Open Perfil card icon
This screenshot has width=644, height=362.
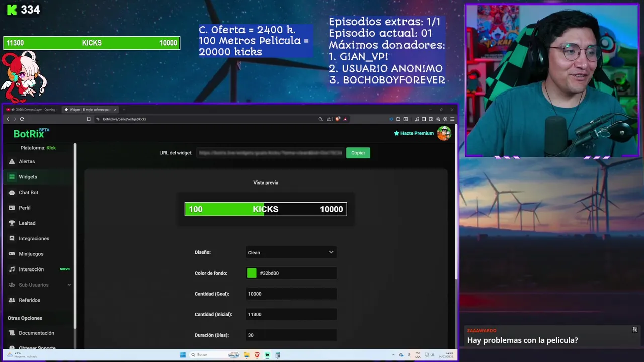12,208
